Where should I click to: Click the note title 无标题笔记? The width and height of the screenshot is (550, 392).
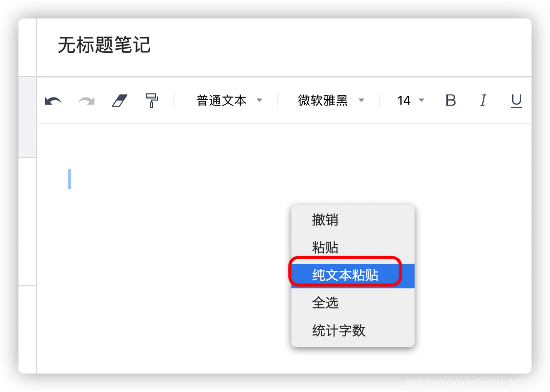104,45
